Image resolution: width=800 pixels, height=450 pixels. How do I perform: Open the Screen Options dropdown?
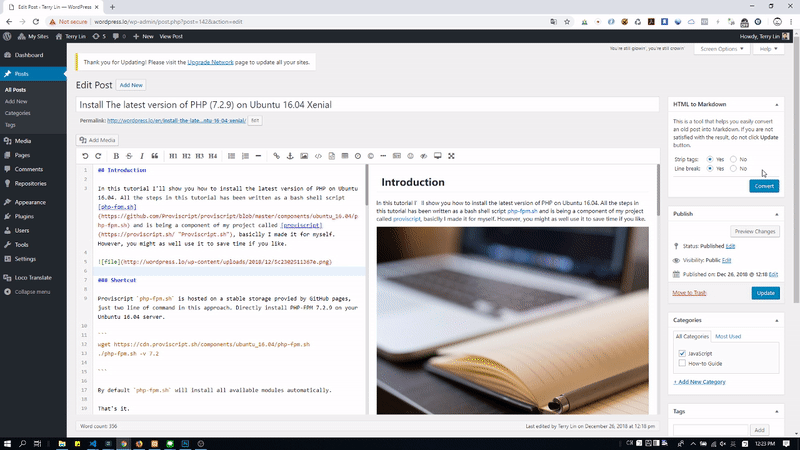coord(721,49)
